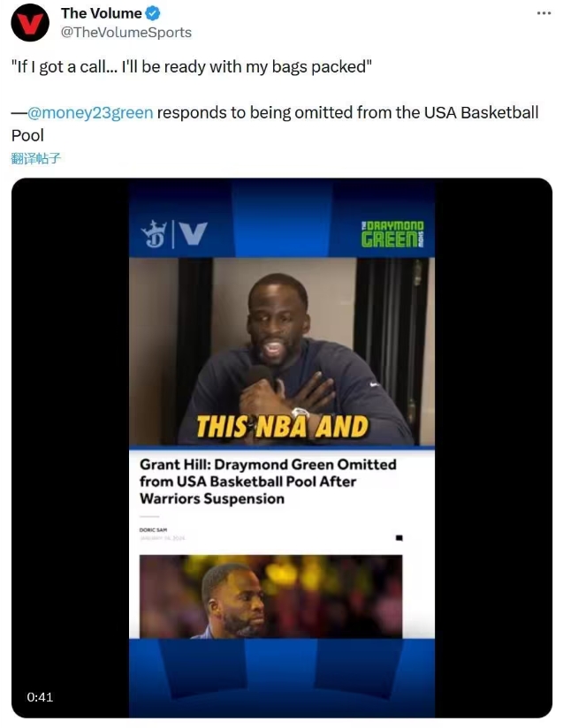
Task: Click the small comment icon in the article
Action: click(399, 538)
